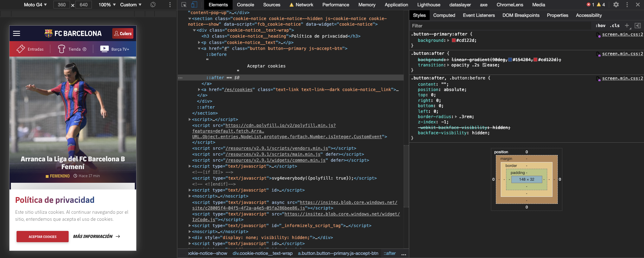Open the DOM Breakpoints tab
Screen dimensions: 644x258
click(x=521, y=15)
